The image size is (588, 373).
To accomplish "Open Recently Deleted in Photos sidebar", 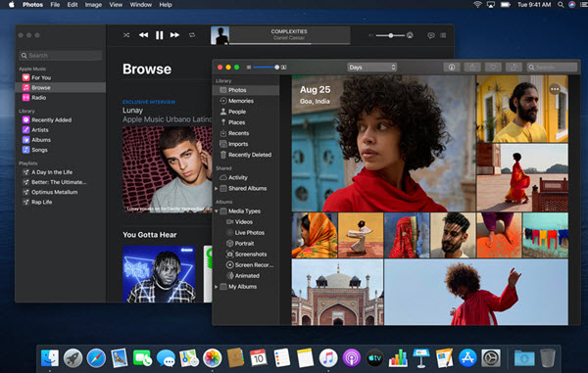I will pos(246,155).
